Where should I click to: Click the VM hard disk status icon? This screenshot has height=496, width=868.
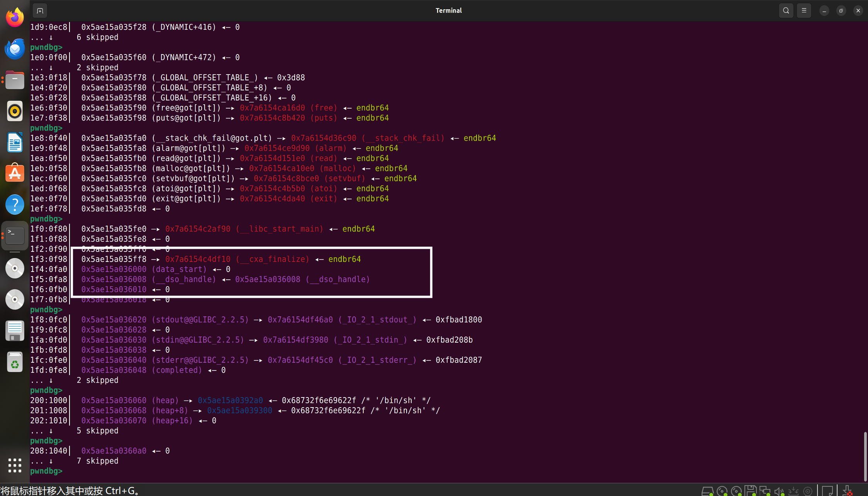click(x=707, y=491)
